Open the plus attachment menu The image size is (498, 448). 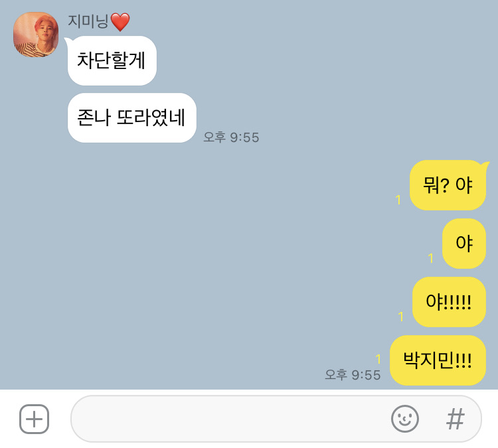pos(34,419)
